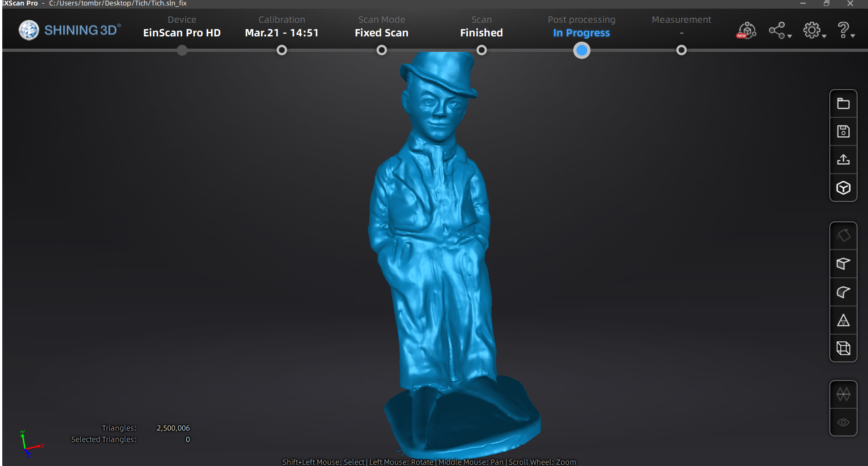Expand the help question mark menu

click(846, 31)
